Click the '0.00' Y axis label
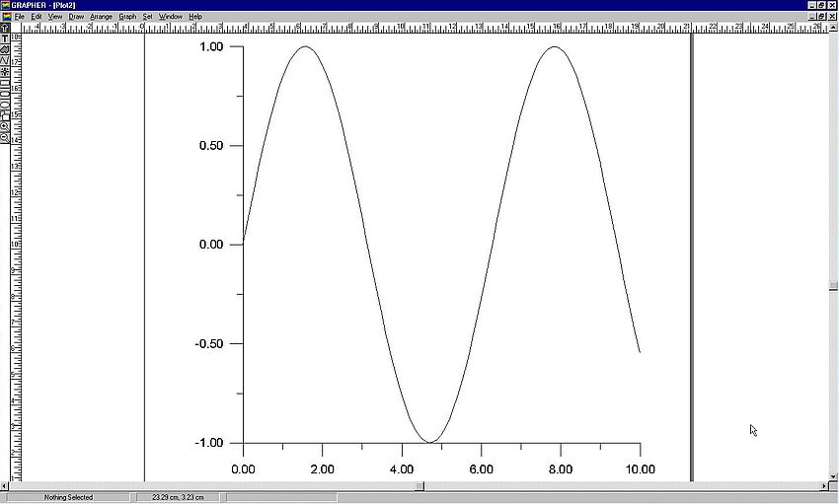 (211, 245)
